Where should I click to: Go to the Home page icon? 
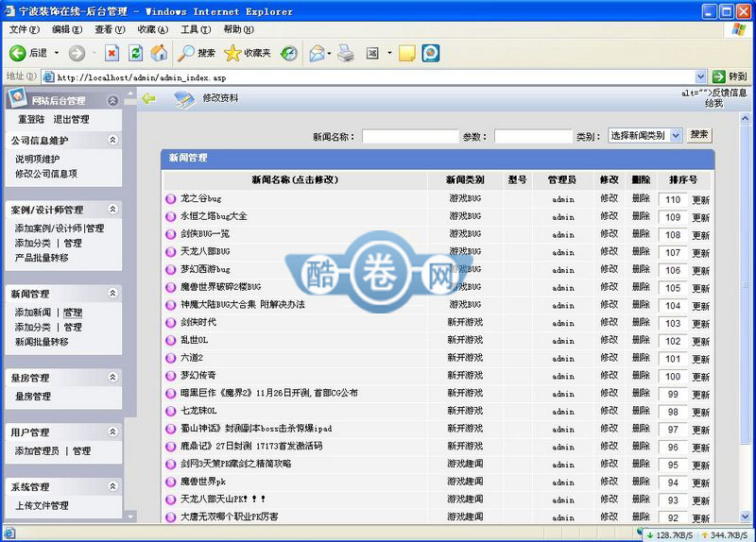click(159, 53)
